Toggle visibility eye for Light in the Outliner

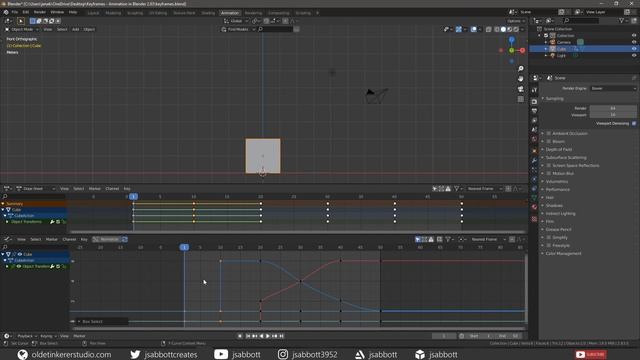634,55
